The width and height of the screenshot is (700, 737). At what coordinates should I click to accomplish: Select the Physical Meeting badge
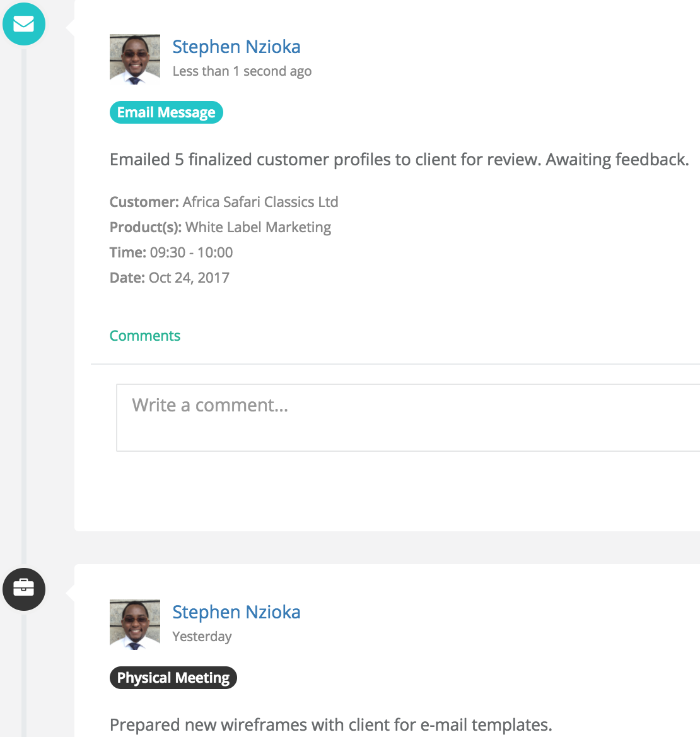[x=173, y=677]
